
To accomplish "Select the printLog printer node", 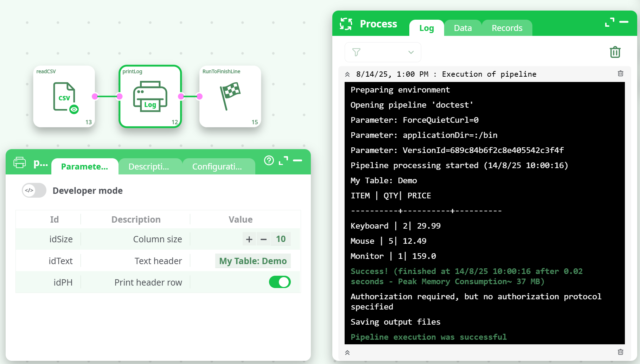I will pos(150,96).
